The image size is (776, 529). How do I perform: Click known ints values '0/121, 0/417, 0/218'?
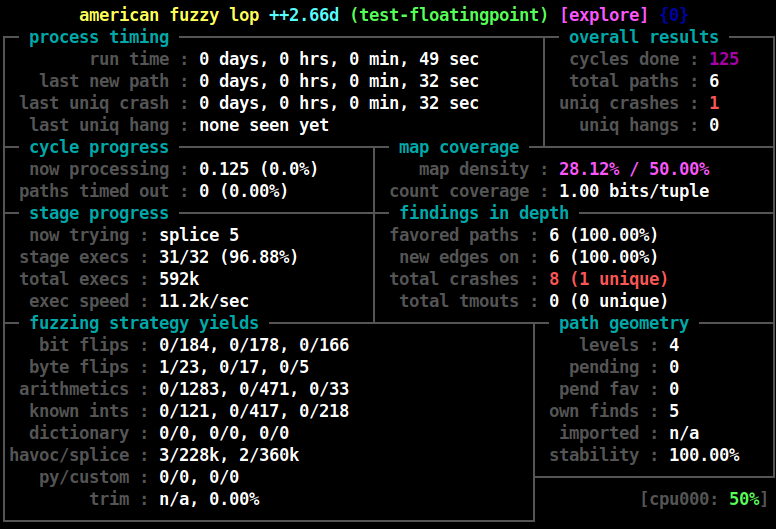pyautogui.click(x=254, y=411)
